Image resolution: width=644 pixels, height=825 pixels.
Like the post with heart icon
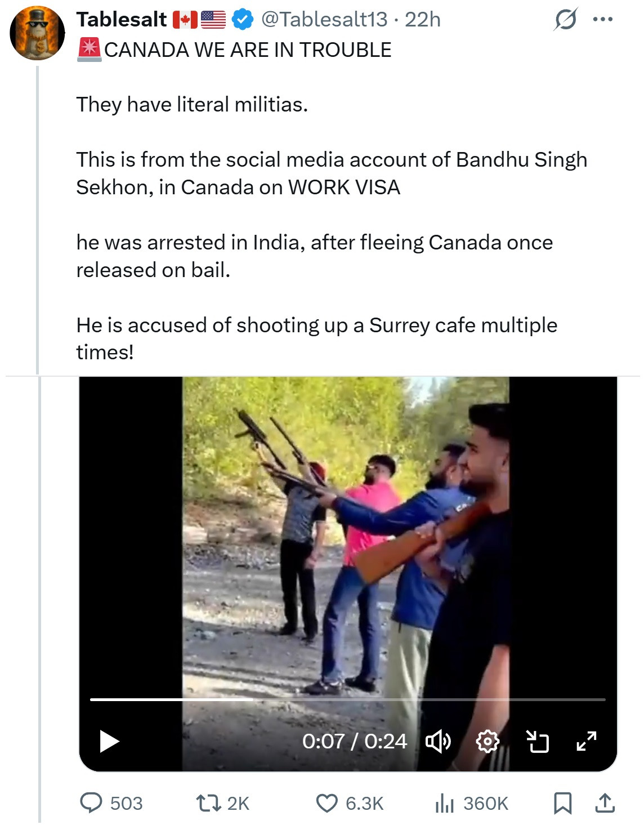(327, 802)
